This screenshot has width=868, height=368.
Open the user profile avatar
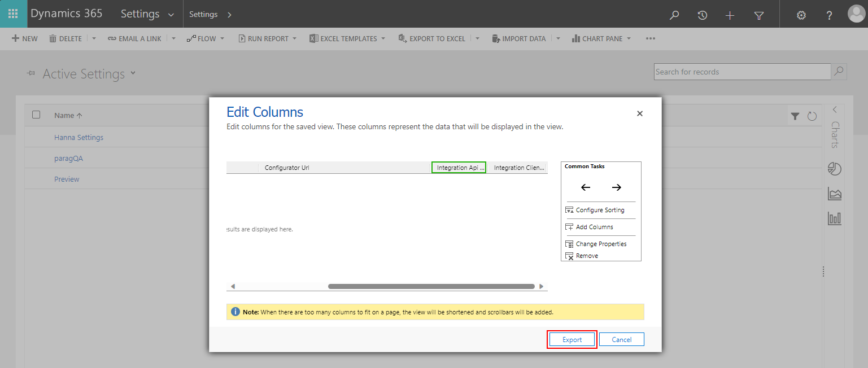(x=856, y=14)
